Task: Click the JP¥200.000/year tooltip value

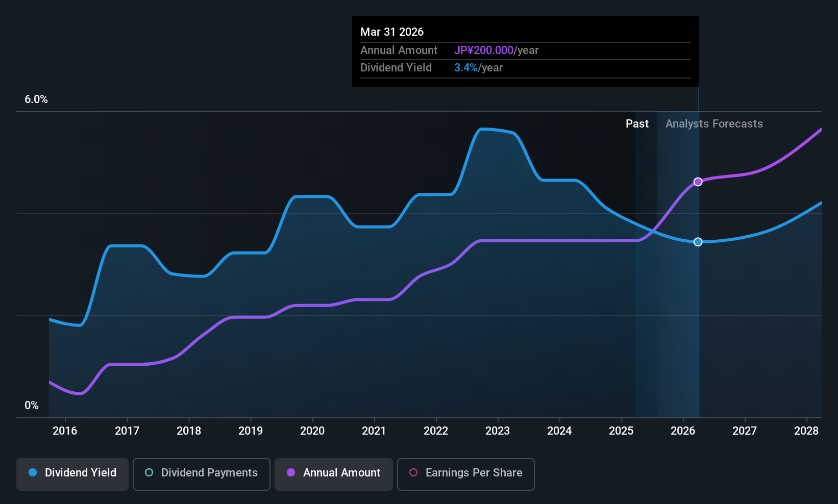Action: click(x=497, y=51)
